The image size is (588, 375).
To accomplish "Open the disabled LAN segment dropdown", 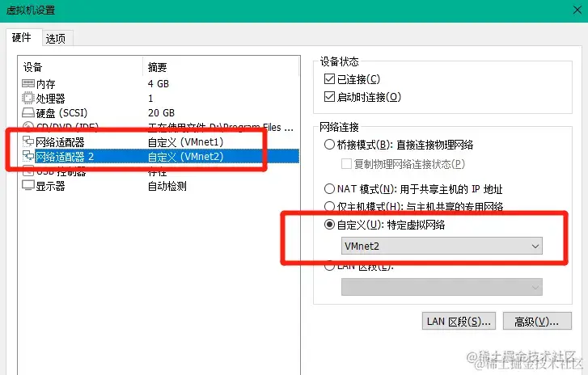I will (x=442, y=287).
